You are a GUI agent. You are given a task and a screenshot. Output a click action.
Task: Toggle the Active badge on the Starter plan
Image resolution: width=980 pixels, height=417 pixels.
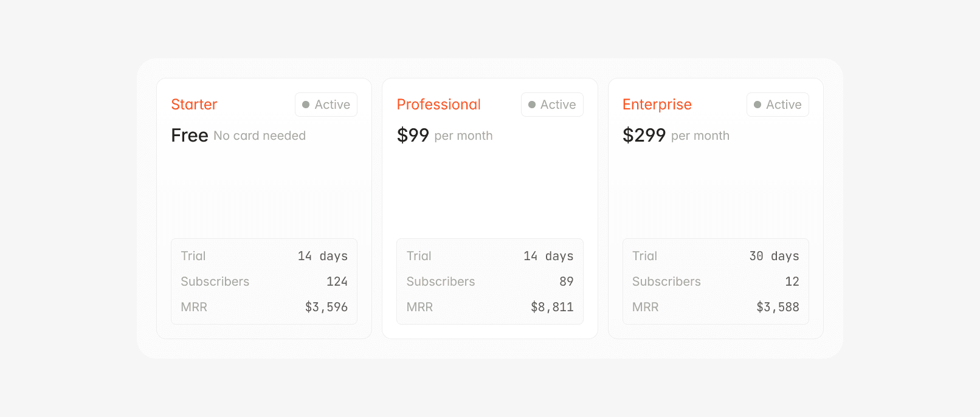point(326,104)
